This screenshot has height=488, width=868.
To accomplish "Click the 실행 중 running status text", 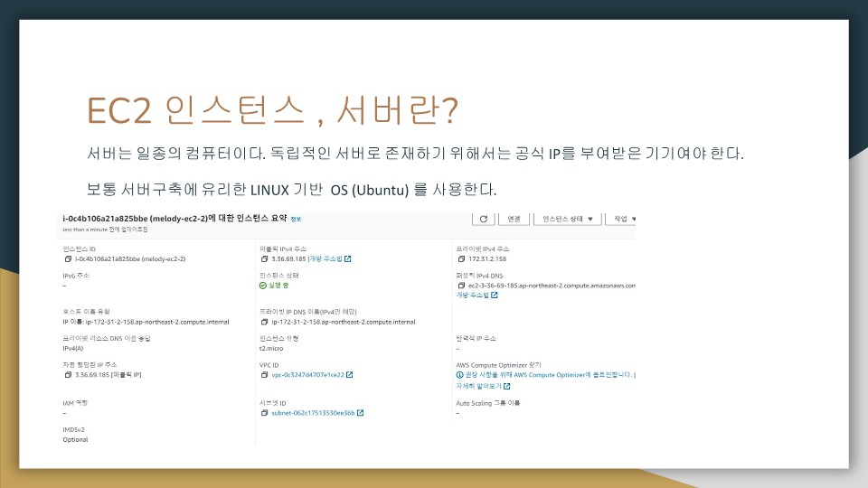I will 278,286.
